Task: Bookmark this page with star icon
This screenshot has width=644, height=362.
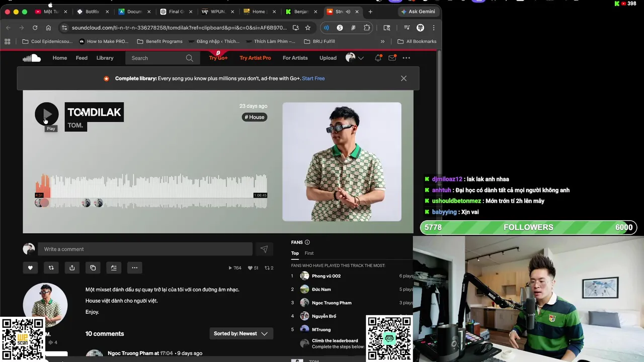Action: [x=307, y=28]
